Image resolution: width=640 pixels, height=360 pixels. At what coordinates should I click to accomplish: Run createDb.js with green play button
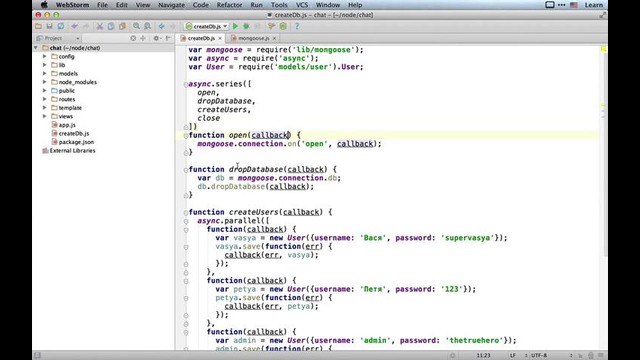click(x=235, y=26)
